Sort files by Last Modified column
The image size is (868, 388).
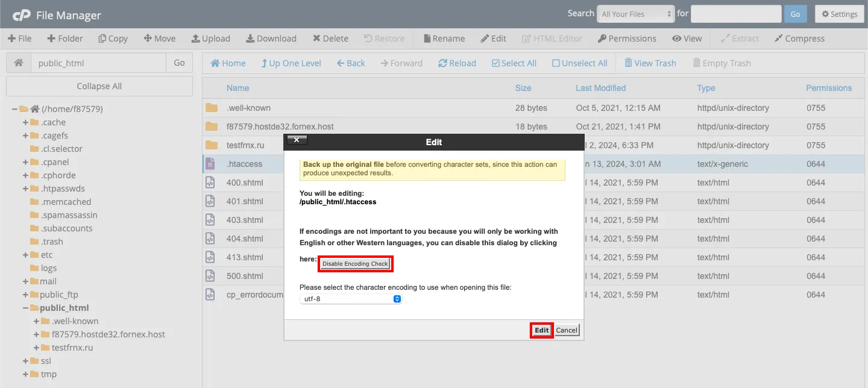pos(600,88)
